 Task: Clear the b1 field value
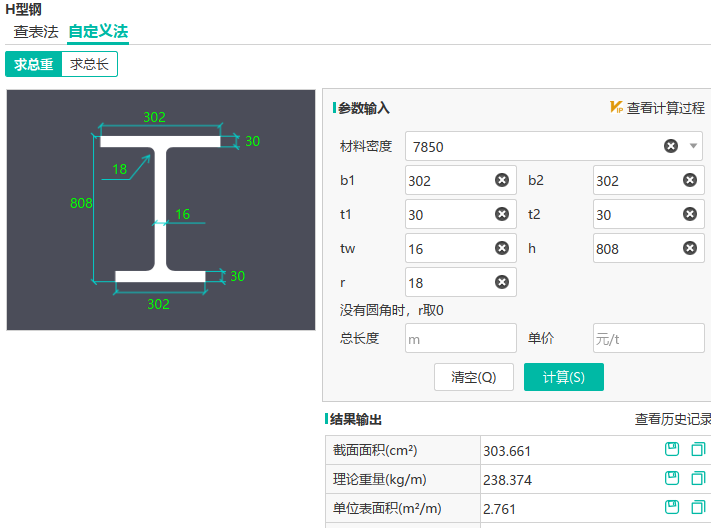pos(501,180)
